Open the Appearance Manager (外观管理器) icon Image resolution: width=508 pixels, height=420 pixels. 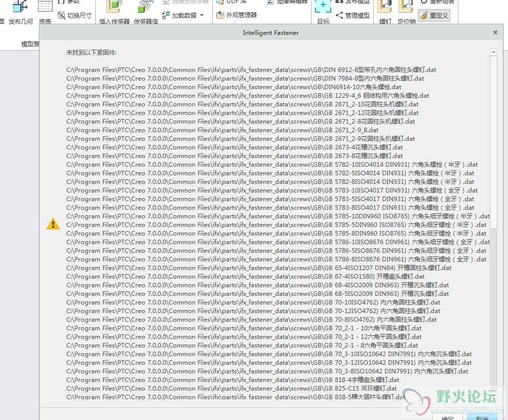pos(220,15)
